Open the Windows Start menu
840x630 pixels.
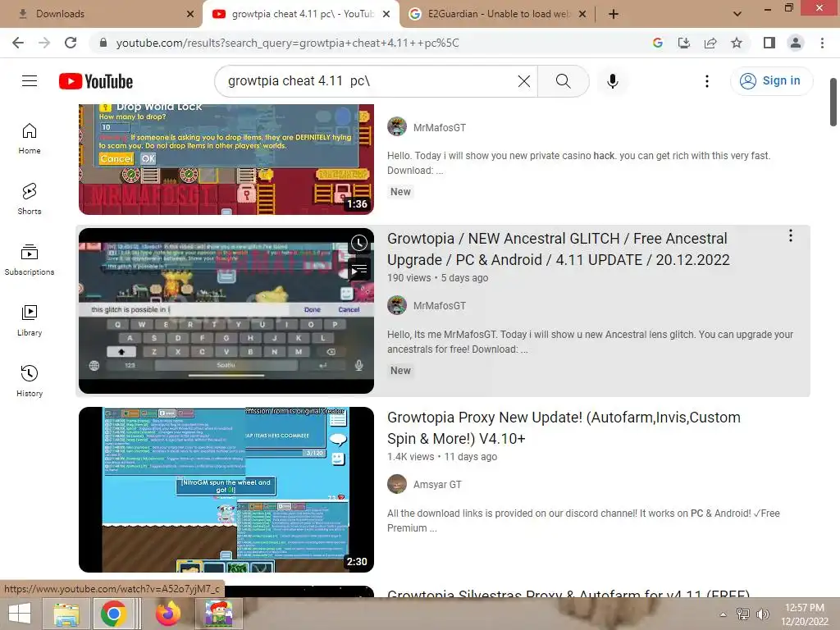coord(20,614)
